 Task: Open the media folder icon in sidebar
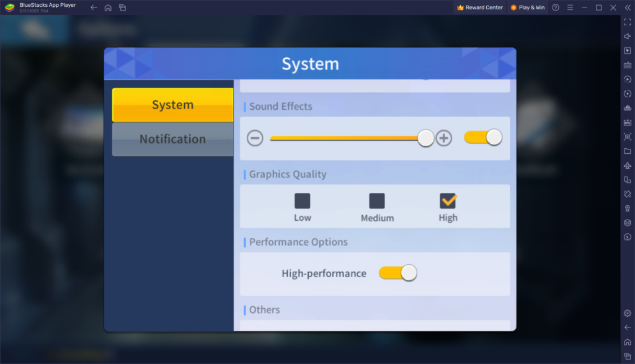(x=628, y=151)
